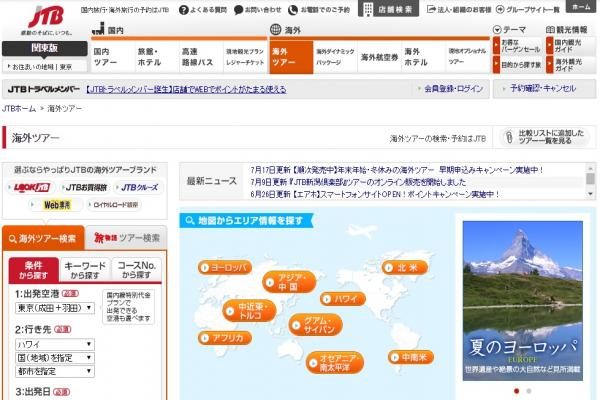Select 海外航空券 menu item

(379, 57)
